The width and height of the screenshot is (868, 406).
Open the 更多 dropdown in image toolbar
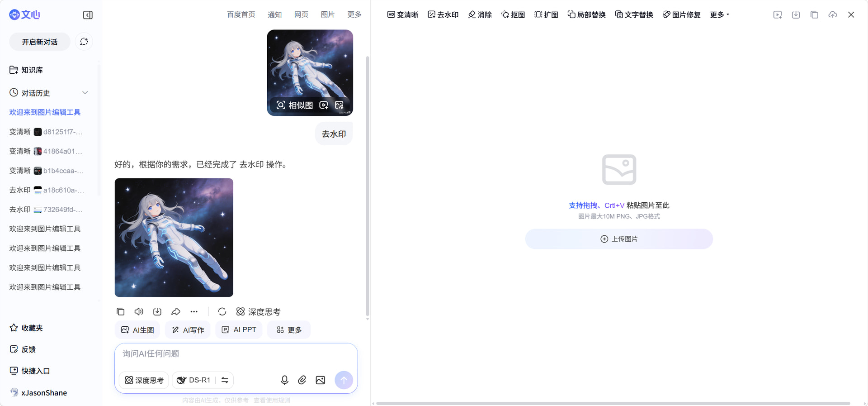point(719,14)
